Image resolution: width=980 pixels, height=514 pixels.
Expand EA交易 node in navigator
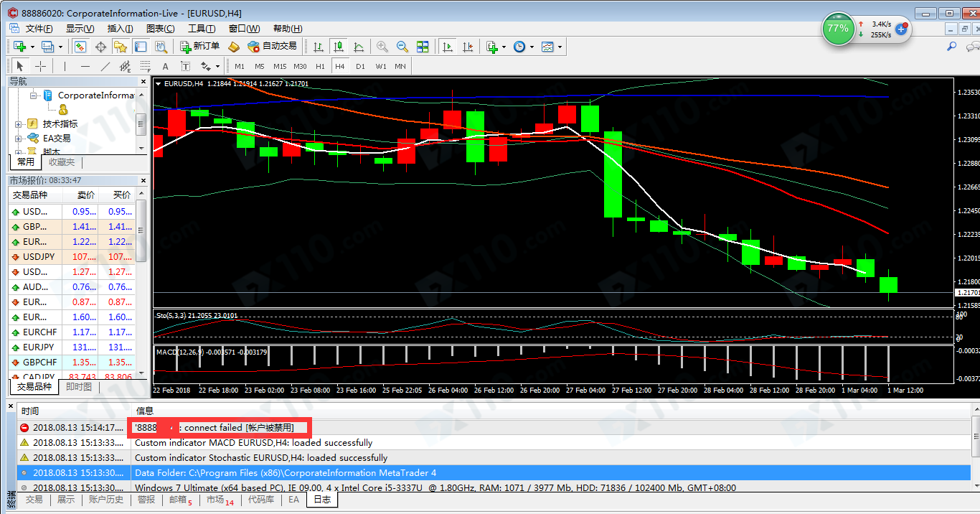pos(18,139)
